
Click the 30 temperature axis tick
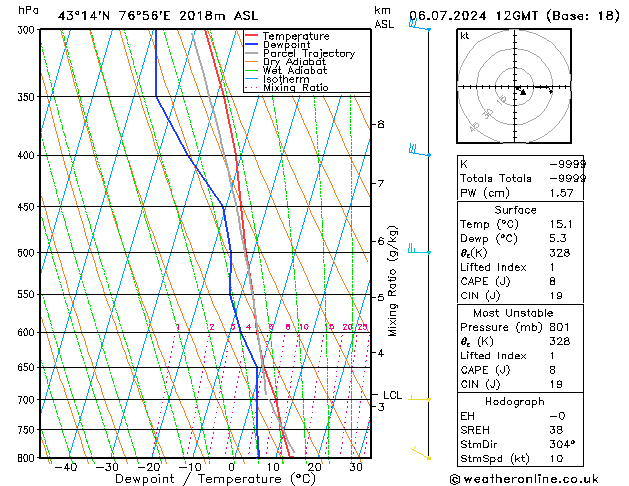click(356, 467)
